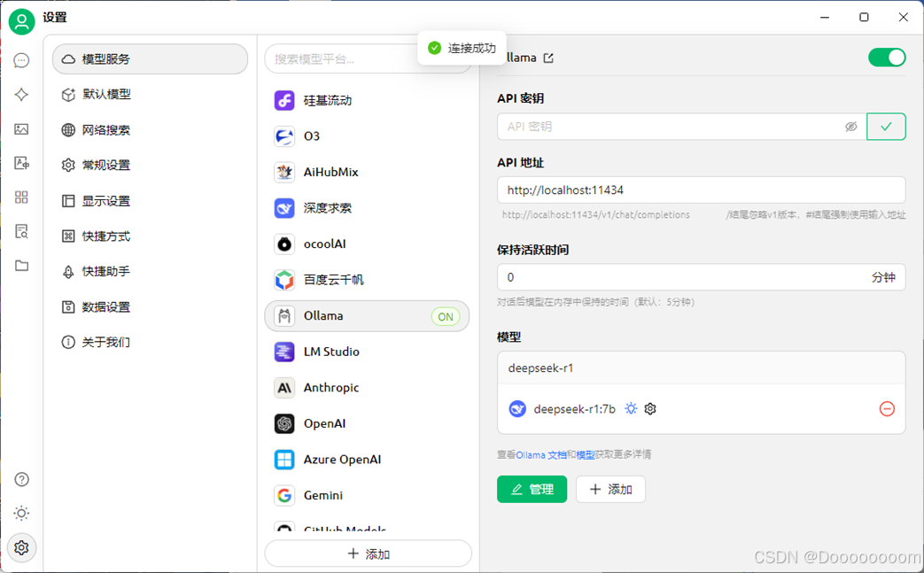
Task: Select the Gemini provider
Action: 367,496
